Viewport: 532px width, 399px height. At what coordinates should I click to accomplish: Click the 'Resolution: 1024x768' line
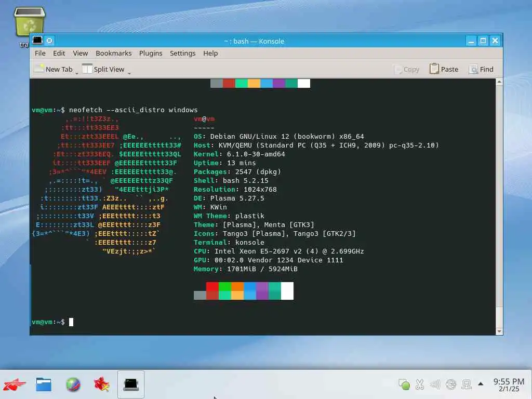point(235,189)
